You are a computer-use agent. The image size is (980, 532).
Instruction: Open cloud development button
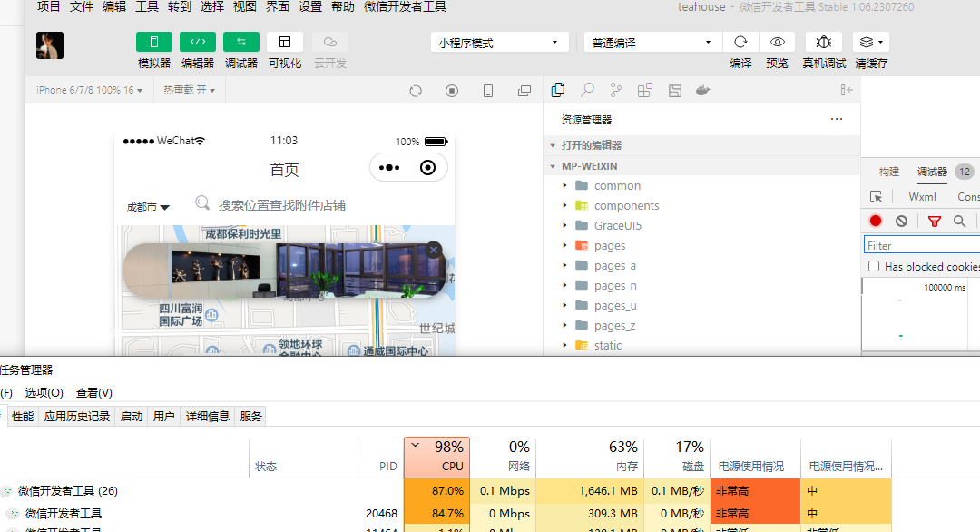tap(330, 42)
